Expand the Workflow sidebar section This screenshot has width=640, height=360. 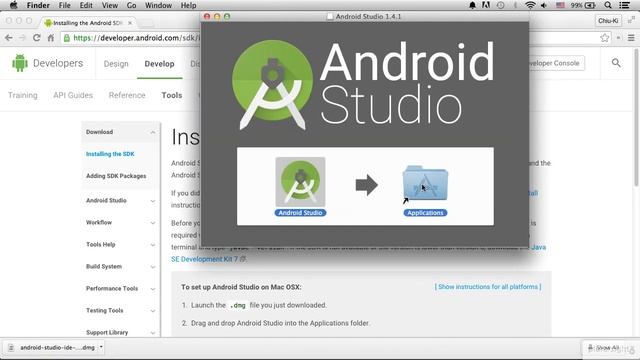click(x=153, y=223)
